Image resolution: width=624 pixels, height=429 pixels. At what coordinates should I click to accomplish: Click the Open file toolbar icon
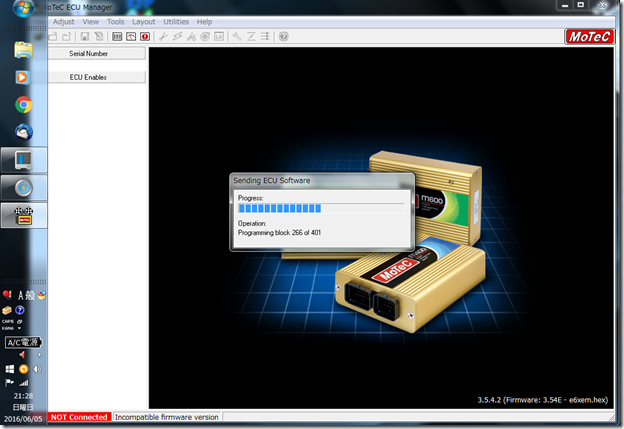coord(66,37)
